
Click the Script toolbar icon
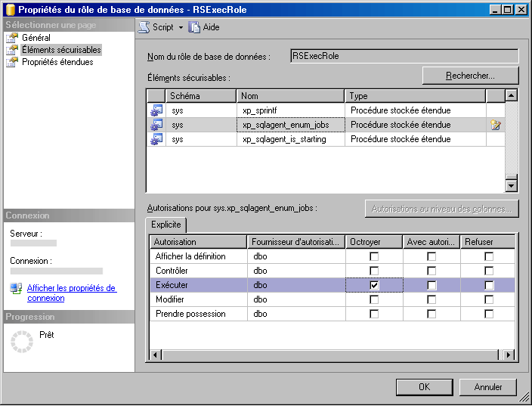click(x=144, y=27)
